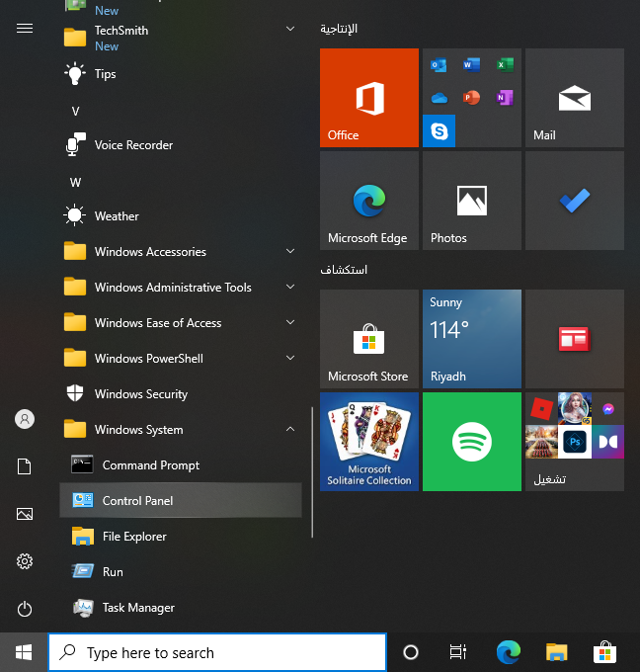
Task: Click the الإنتاجية tile group heading
Action: point(339,29)
